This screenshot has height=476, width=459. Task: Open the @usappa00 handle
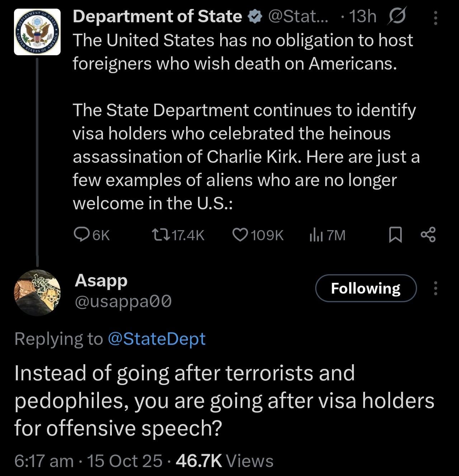point(123,302)
